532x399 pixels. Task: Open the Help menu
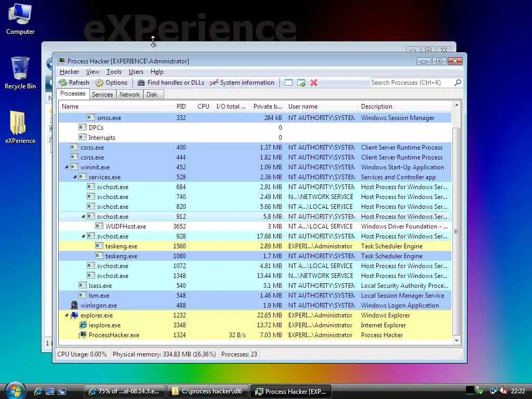pyautogui.click(x=157, y=72)
